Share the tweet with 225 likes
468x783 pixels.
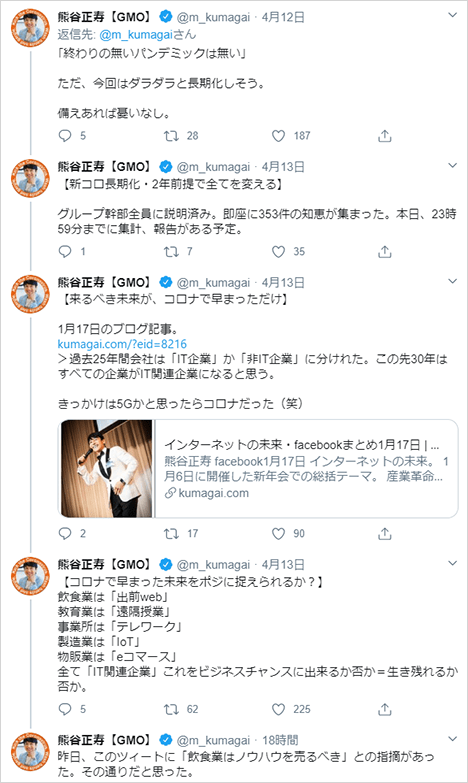[385, 709]
